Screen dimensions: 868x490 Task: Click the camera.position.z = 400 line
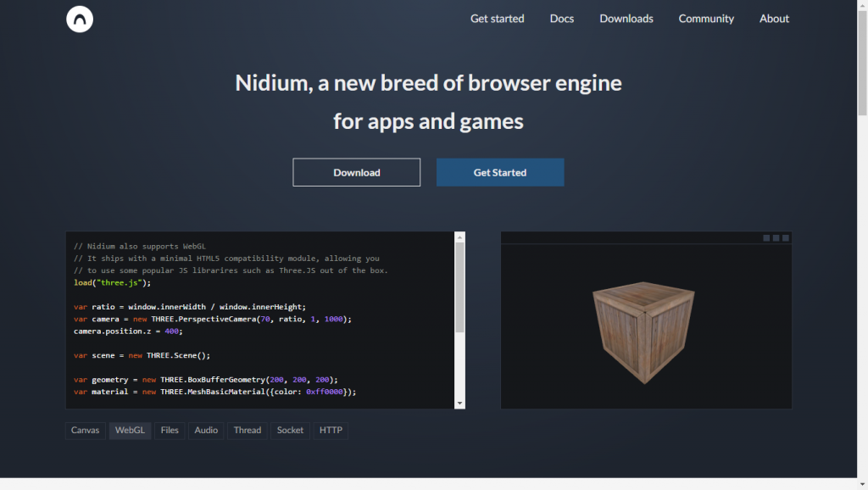point(128,331)
